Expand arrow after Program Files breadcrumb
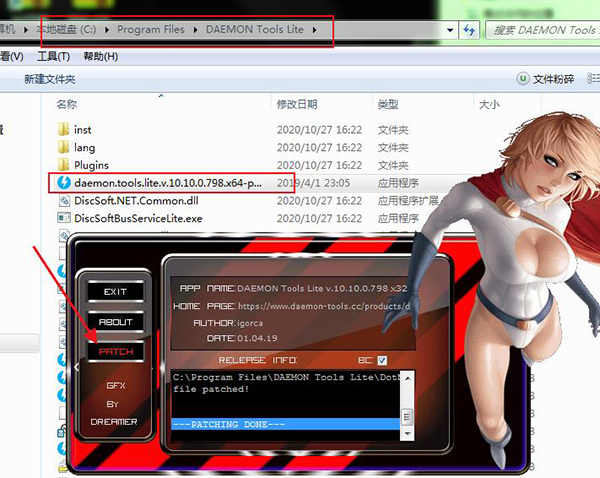The image size is (600, 478). (x=196, y=29)
